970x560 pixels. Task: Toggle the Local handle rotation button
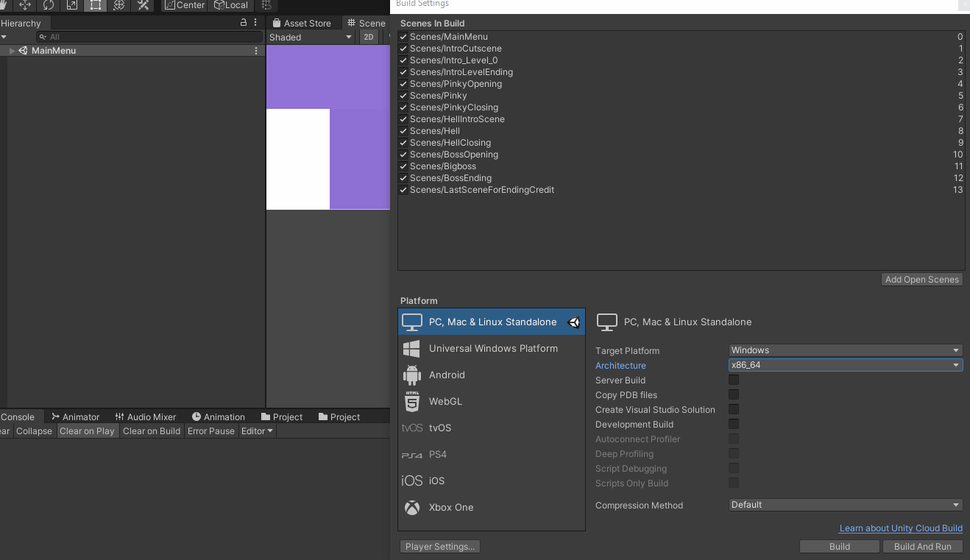pos(231,5)
